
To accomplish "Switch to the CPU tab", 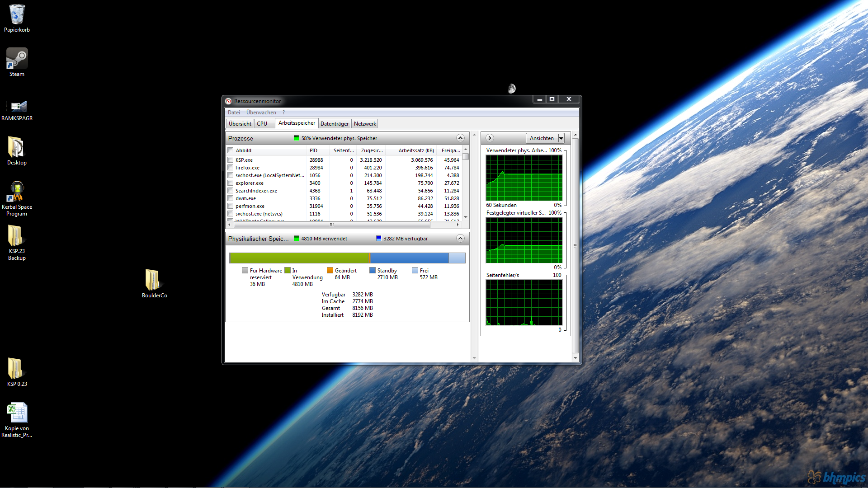I will tap(262, 124).
